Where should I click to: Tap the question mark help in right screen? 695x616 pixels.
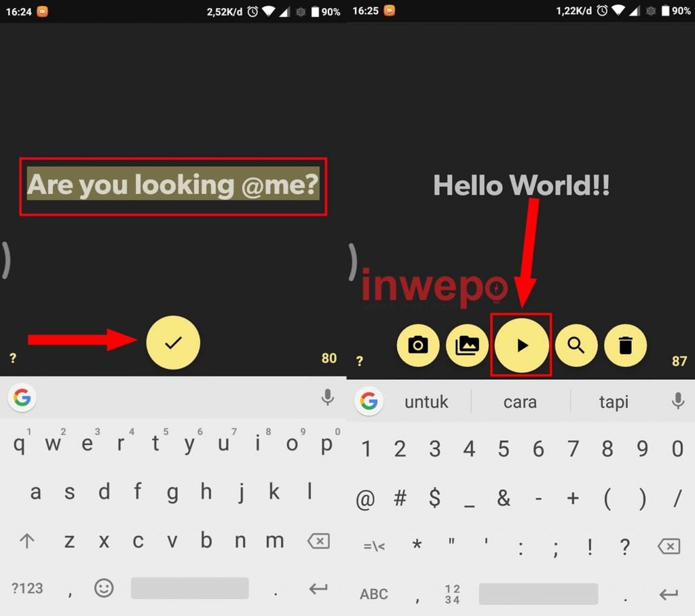pyautogui.click(x=360, y=361)
